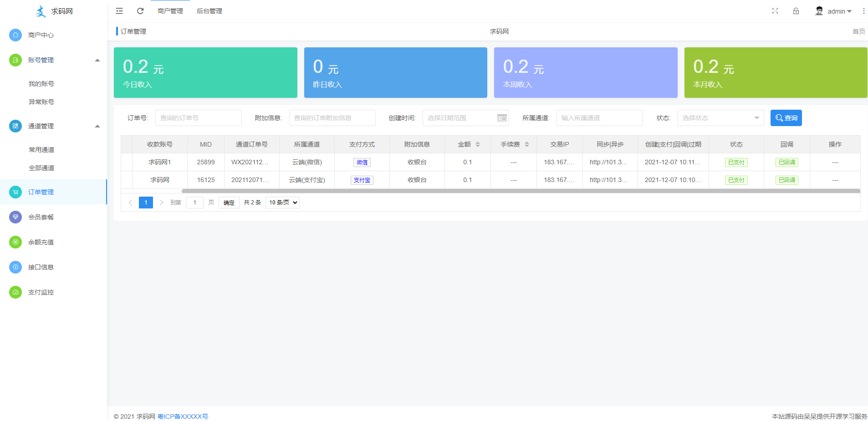Click 已回调 tag in MID 16125 row
Viewport: 868px width, 421px height.
[787, 180]
